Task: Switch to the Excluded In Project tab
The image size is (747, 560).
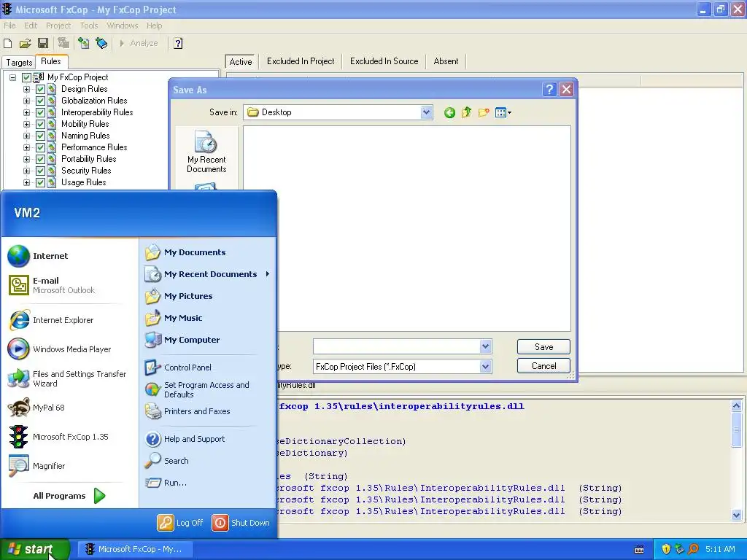Action: 301,61
